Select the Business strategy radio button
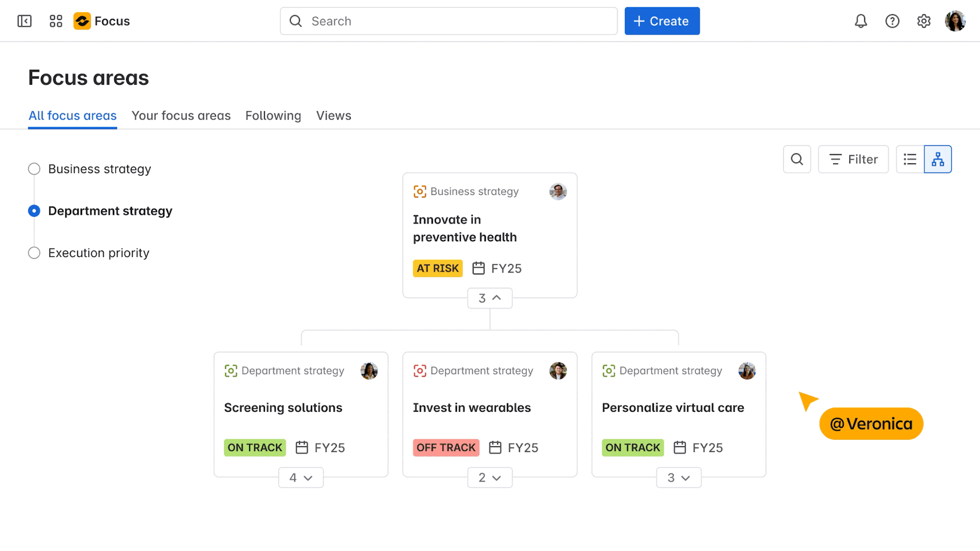Image resolution: width=980 pixels, height=551 pixels. (x=34, y=169)
